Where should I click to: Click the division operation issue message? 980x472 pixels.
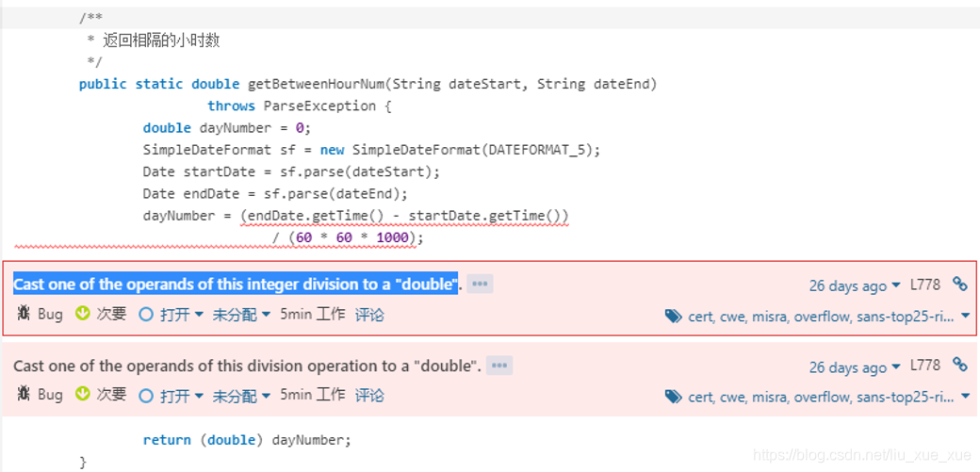[247, 366]
